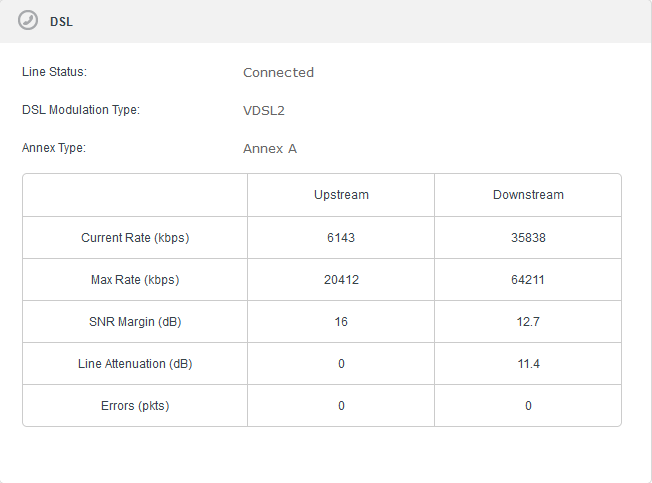Click the Downstream column header
The image size is (652, 483).
pos(528,195)
